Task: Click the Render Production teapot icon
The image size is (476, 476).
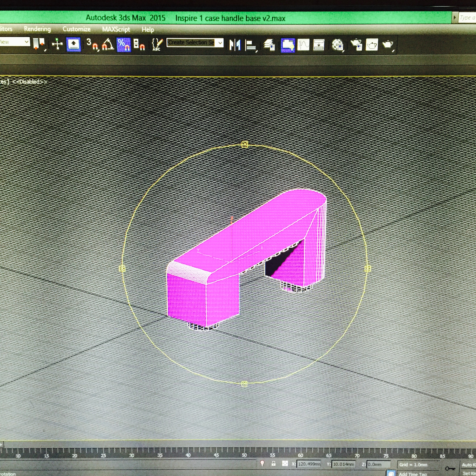Action: click(388, 45)
